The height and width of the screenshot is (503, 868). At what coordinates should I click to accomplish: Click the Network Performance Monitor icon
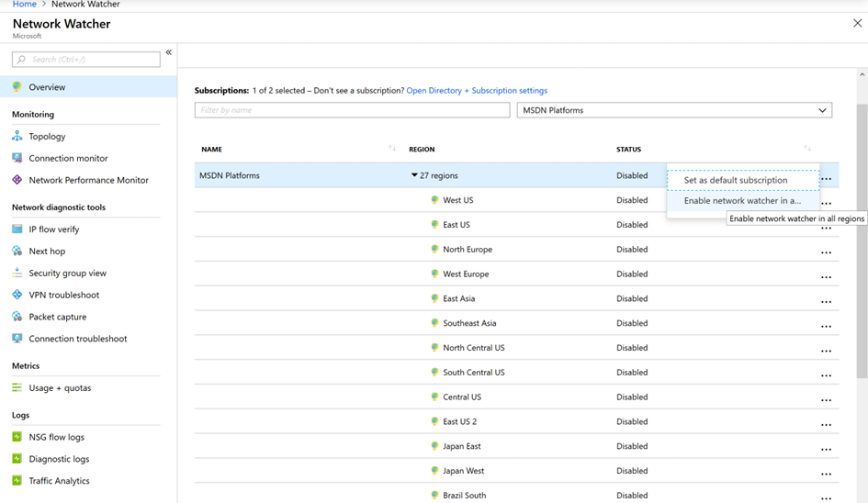click(x=17, y=180)
